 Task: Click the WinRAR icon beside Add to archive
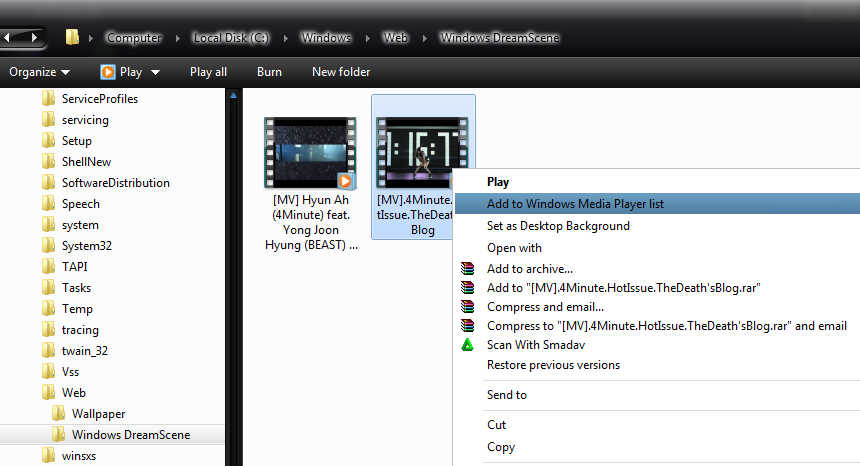[x=467, y=269]
